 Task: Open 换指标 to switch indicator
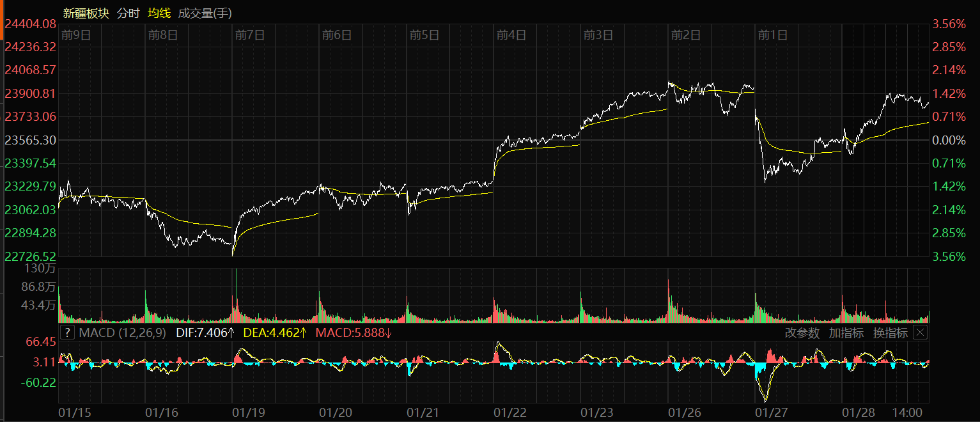coord(890,332)
